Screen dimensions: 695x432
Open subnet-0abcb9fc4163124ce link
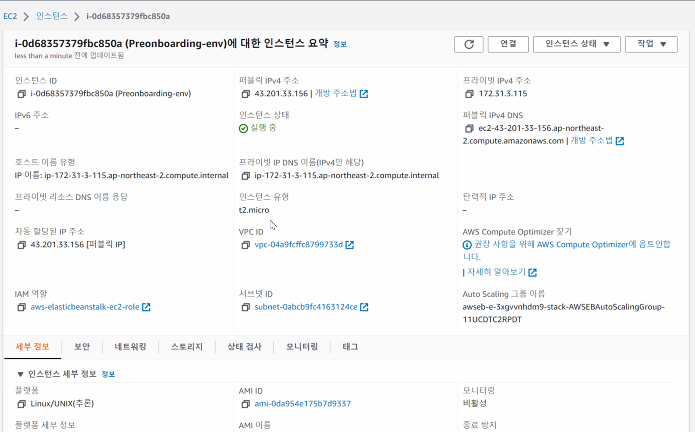[x=306, y=307]
